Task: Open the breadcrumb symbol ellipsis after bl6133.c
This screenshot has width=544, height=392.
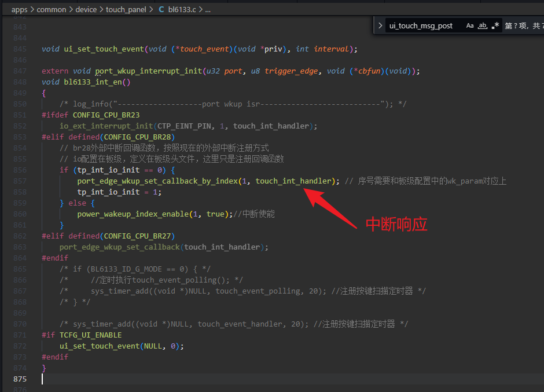Action: pos(208,10)
